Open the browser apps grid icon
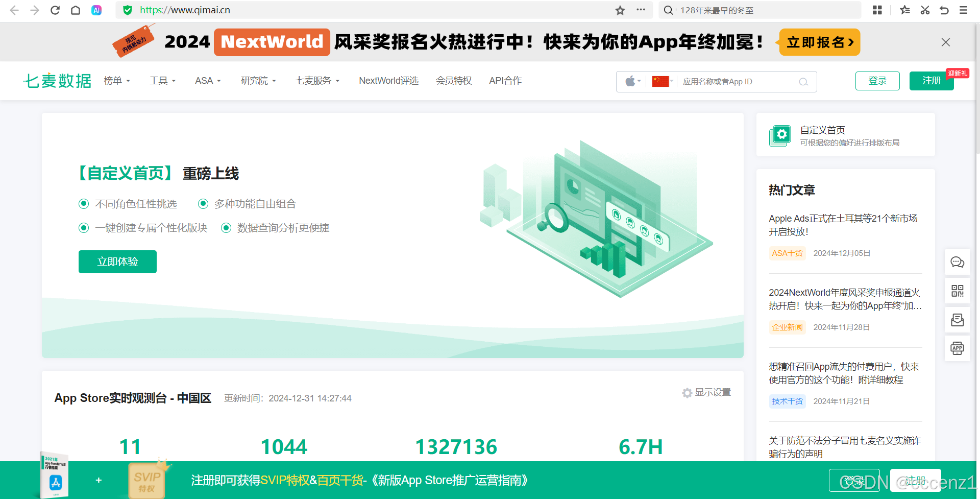 (877, 10)
